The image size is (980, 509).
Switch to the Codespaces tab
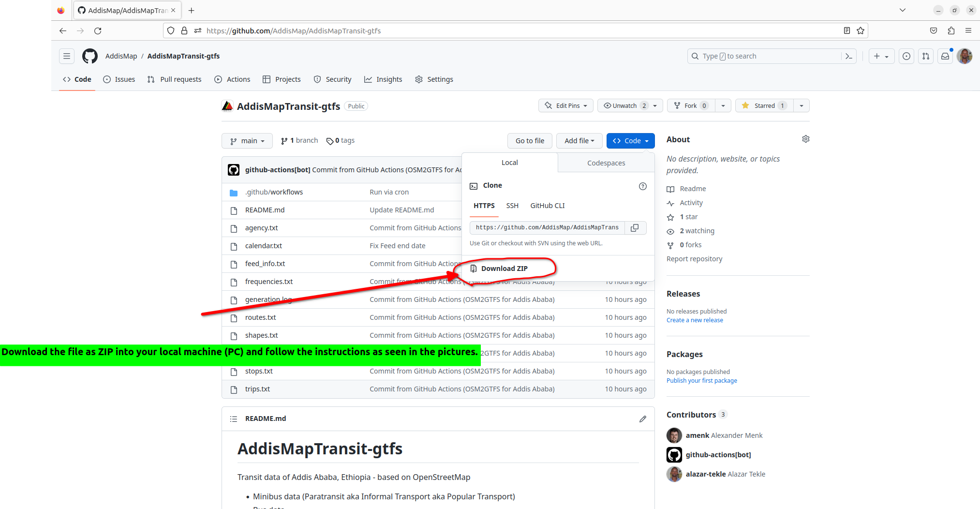tap(606, 163)
